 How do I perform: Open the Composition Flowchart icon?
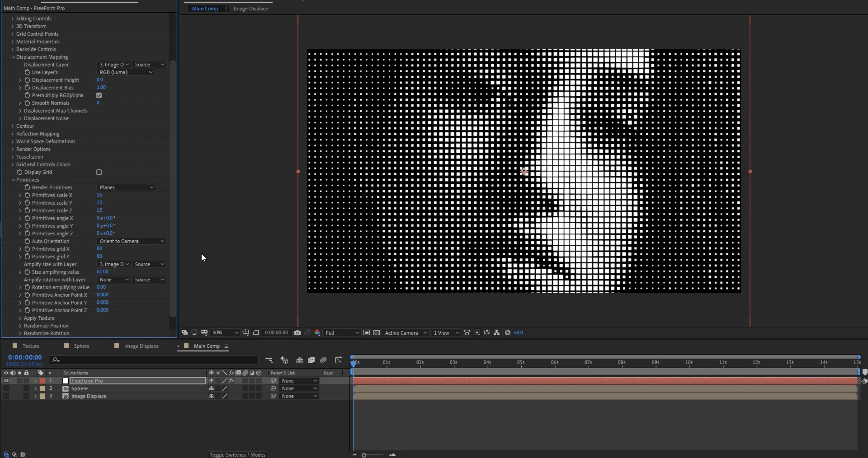(497, 333)
